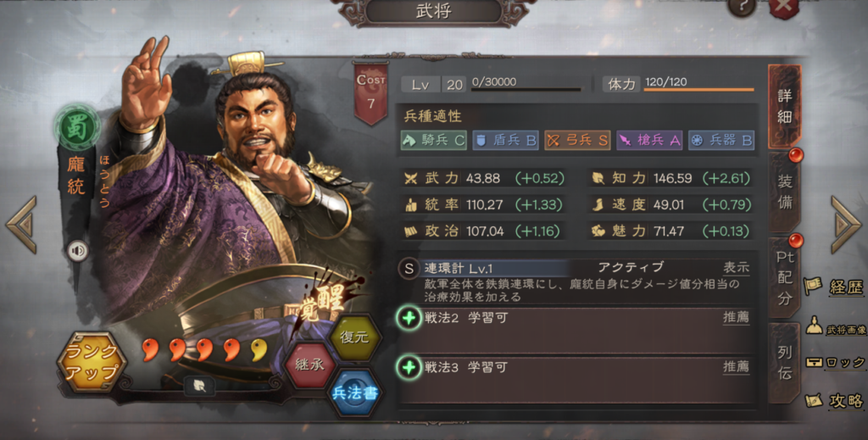Open the help question mark icon
Screen dimensions: 868x440
tap(741, 7)
